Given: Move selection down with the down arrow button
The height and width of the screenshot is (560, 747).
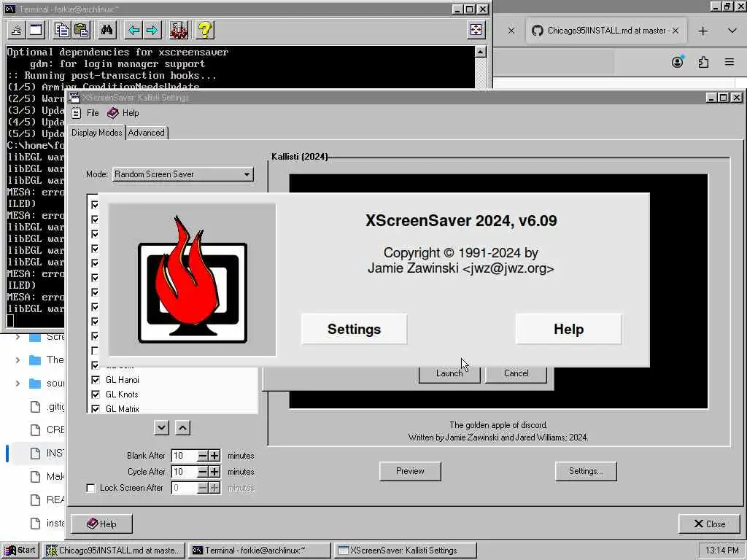Looking at the screenshot, I should click(161, 427).
